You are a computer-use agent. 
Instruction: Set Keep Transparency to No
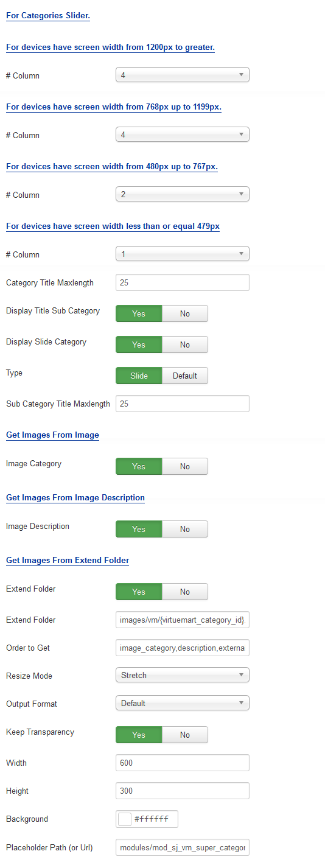[x=185, y=735]
